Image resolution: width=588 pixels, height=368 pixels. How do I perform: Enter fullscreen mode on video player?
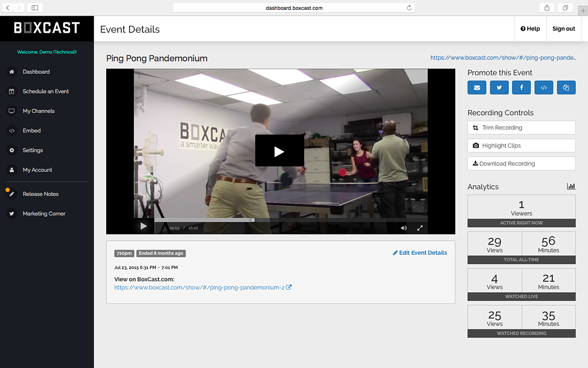coord(420,228)
